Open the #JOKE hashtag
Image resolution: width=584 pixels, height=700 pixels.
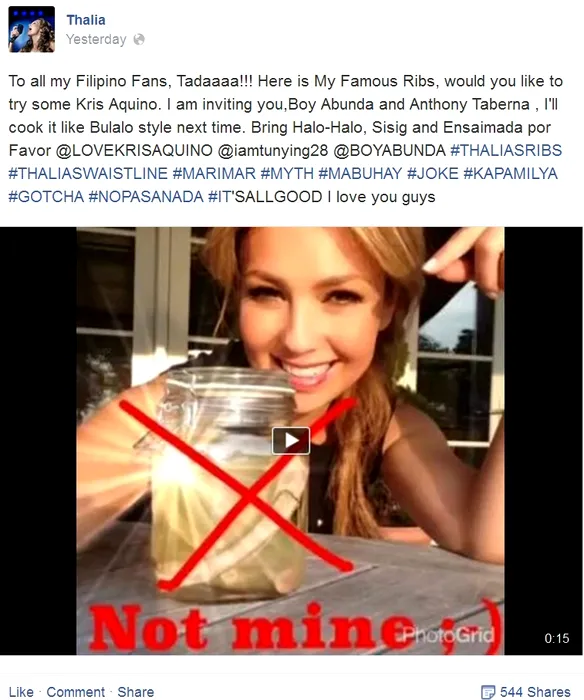tap(433, 174)
